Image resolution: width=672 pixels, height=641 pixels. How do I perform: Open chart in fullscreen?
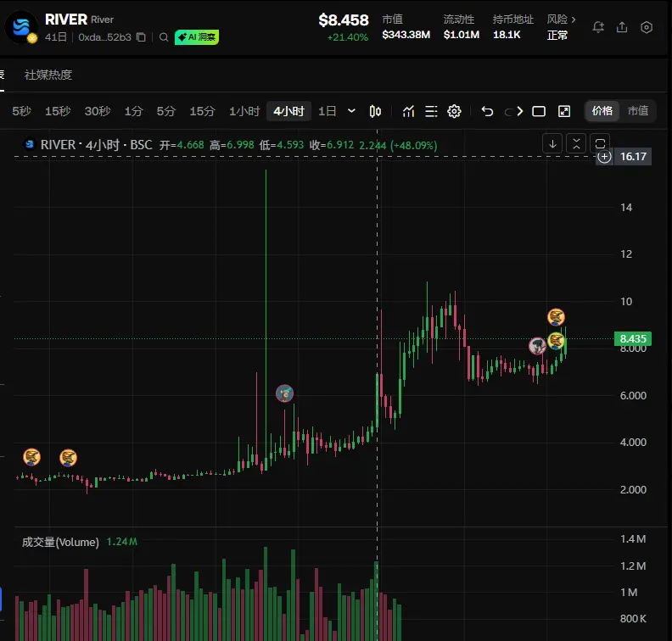[564, 111]
